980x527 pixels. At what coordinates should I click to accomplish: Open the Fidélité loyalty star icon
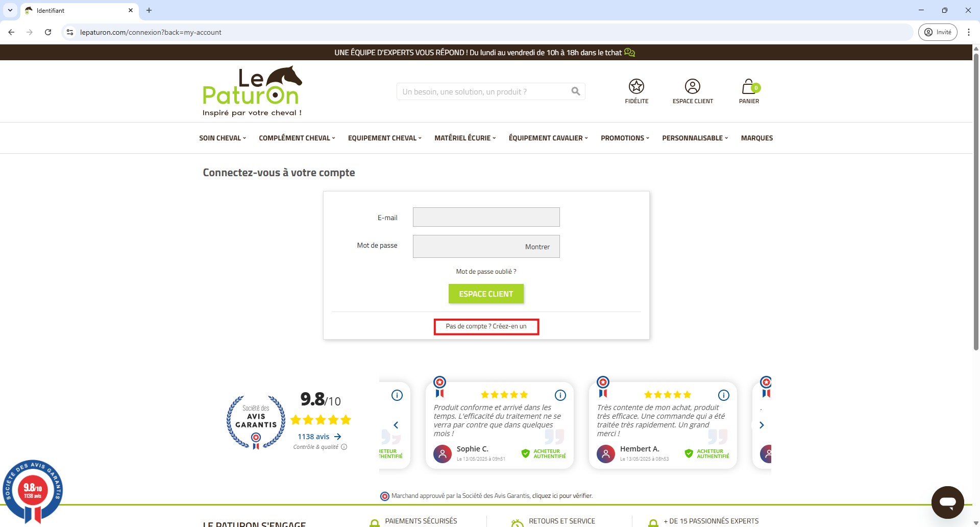pyautogui.click(x=636, y=86)
